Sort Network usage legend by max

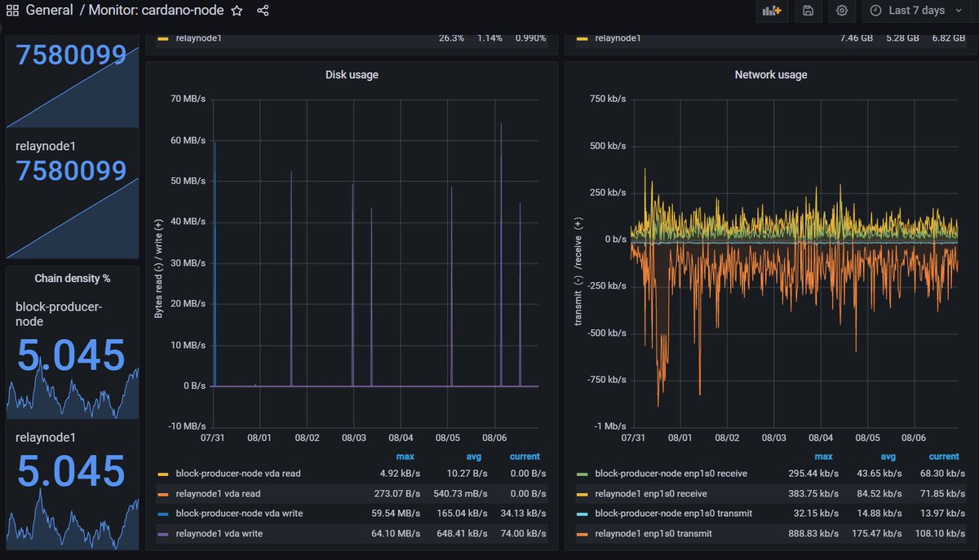[823, 456]
